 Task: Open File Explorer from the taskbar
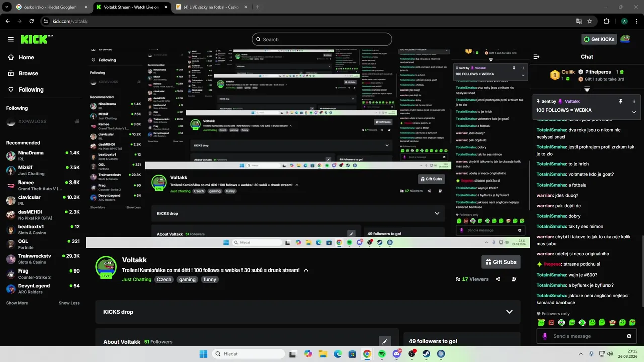coord(323,354)
